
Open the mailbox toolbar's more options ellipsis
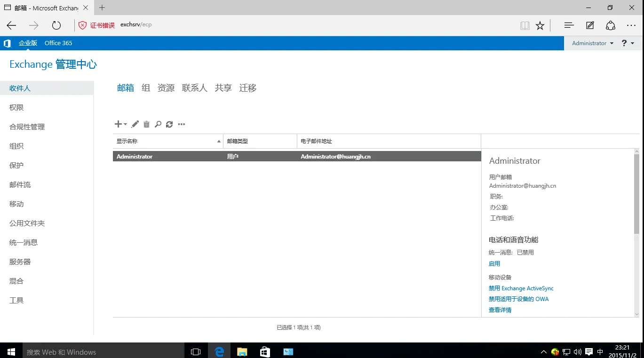click(x=182, y=124)
